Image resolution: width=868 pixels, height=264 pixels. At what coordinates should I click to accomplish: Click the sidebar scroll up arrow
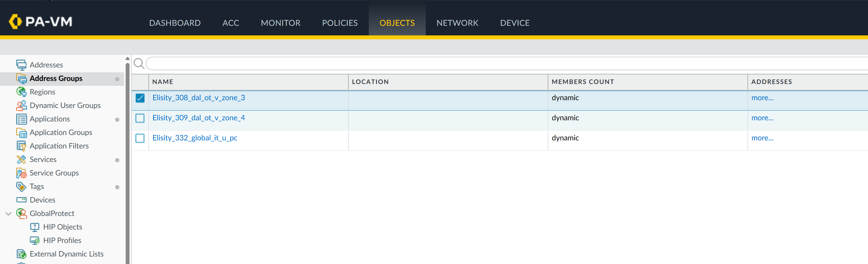127,59
